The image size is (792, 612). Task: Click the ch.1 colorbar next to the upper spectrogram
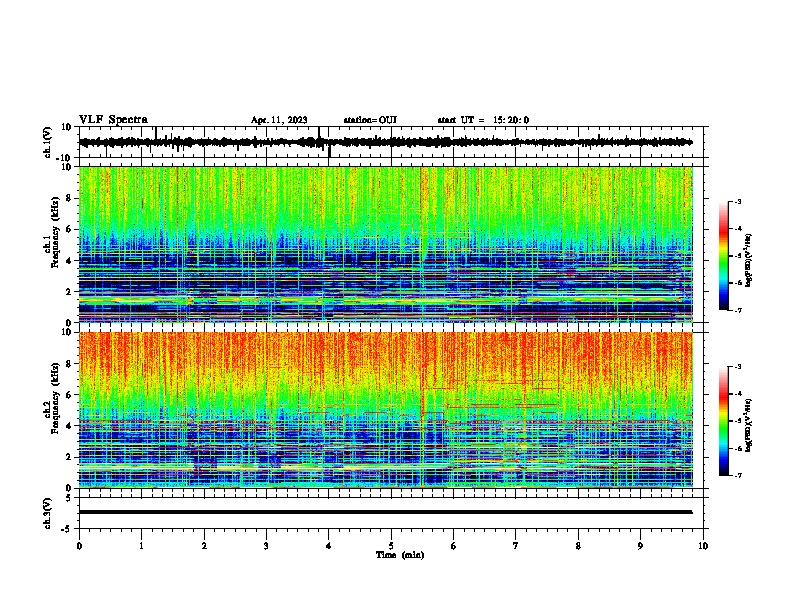(x=723, y=256)
